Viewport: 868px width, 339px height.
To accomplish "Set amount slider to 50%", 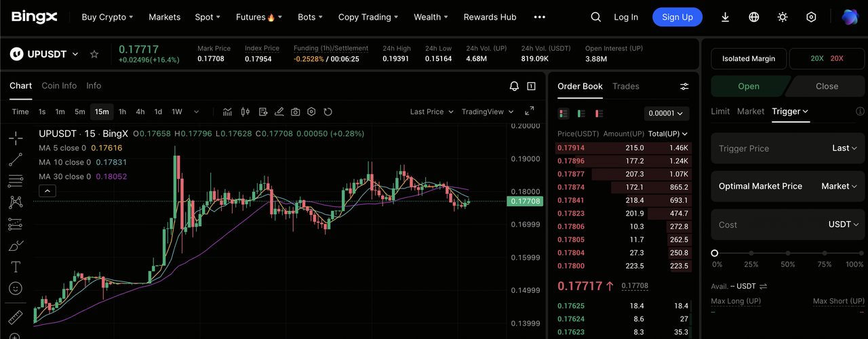I will 787,253.
